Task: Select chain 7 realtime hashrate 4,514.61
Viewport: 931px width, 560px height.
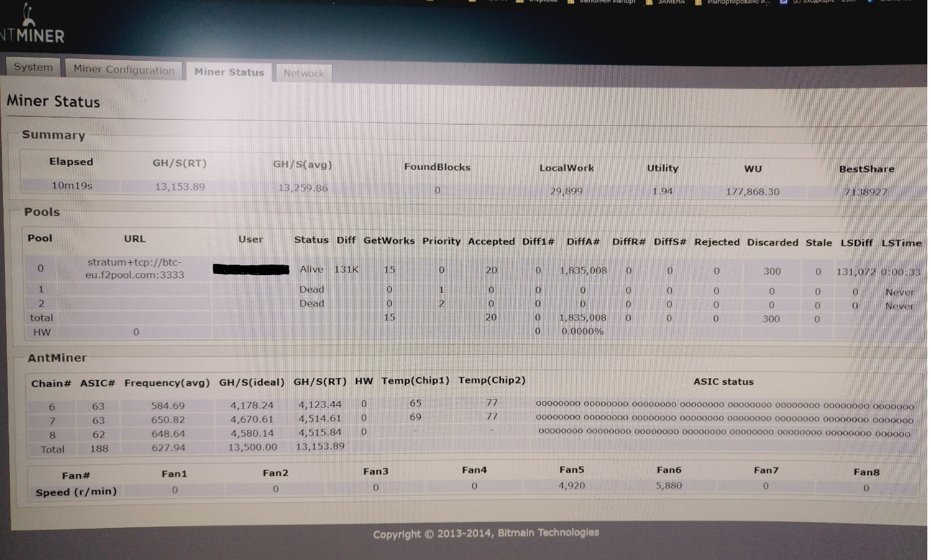Action: (320, 418)
